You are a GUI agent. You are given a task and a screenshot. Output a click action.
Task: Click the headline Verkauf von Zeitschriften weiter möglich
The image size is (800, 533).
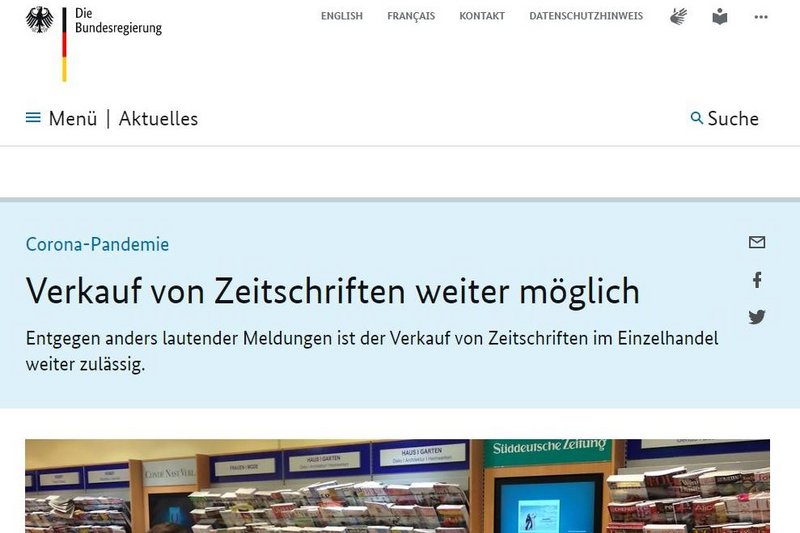click(332, 291)
